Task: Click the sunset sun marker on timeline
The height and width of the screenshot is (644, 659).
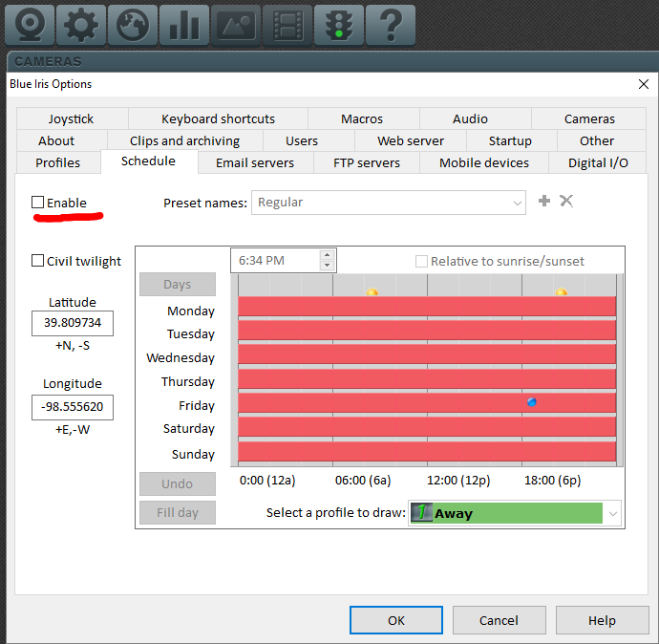Action: click(x=561, y=291)
